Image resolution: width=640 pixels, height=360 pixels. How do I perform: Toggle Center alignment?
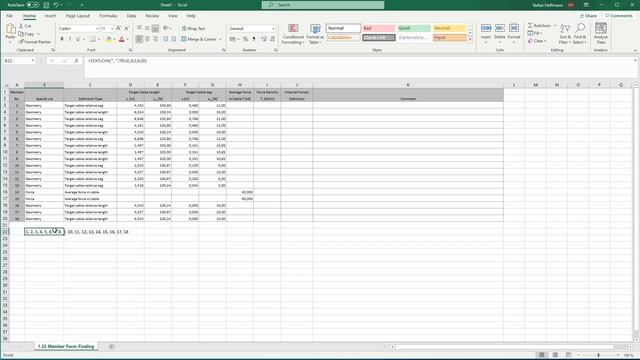147,39
